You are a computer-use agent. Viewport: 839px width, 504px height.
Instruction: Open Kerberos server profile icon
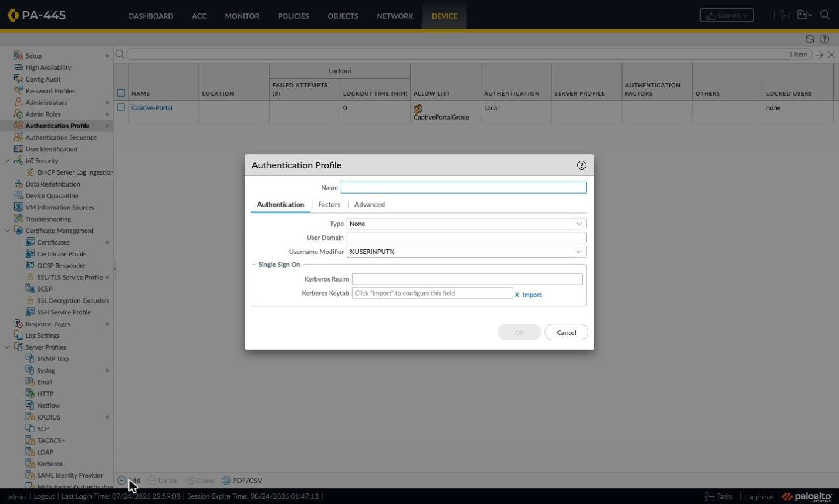[x=30, y=464]
